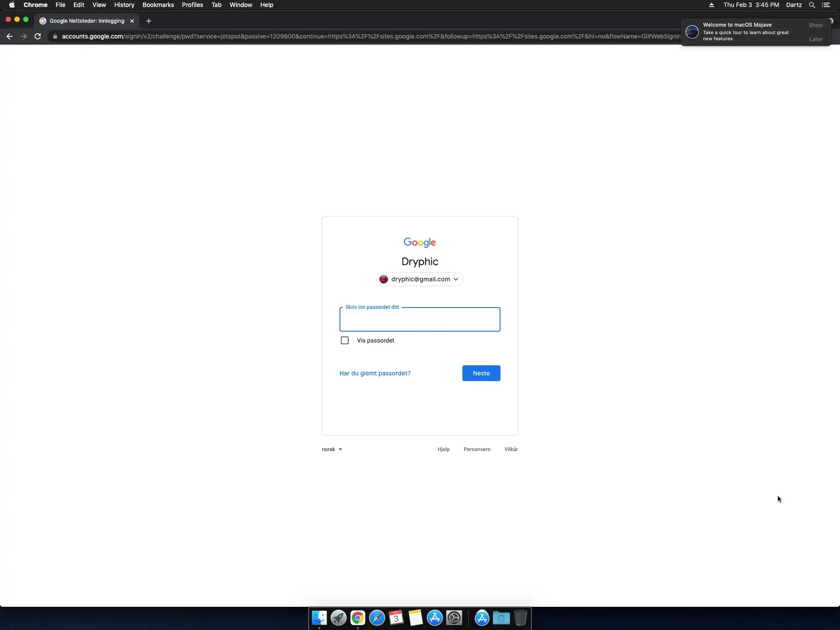
Task: Open System Preferences in dock
Action: 454,618
